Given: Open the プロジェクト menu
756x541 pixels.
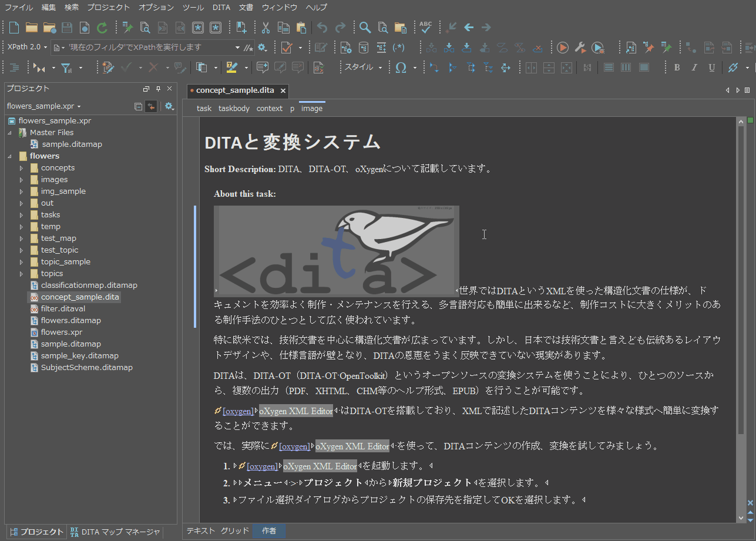Looking at the screenshot, I should 108,8.
